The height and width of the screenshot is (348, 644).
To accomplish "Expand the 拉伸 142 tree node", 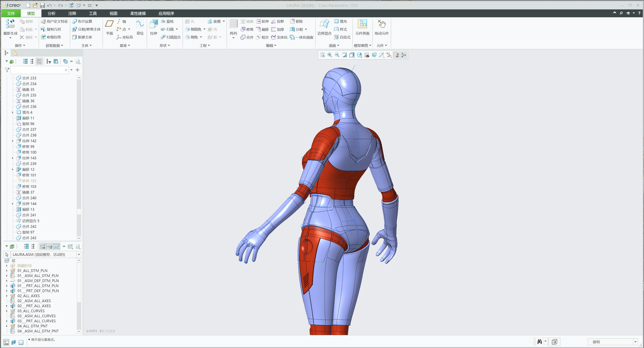I will 13,141.
